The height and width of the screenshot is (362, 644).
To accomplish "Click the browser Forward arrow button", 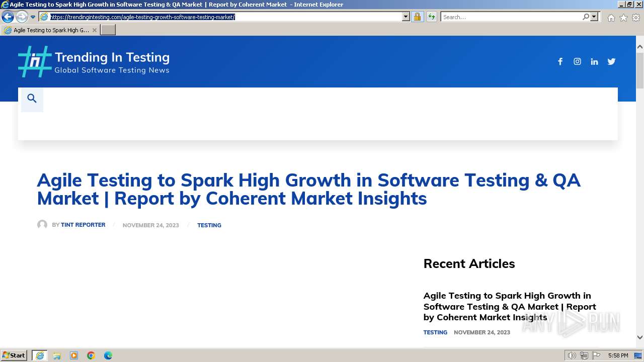I will pos(22,17).
